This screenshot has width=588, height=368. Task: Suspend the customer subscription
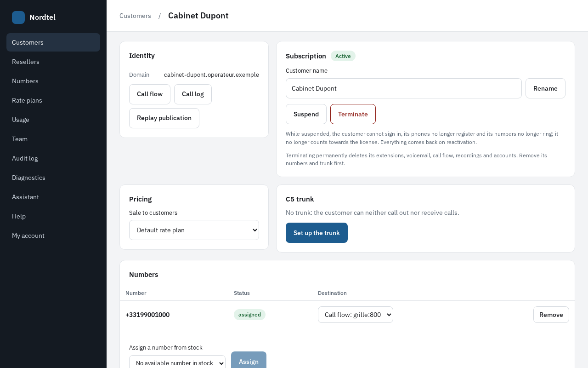[x=306, y=114]
